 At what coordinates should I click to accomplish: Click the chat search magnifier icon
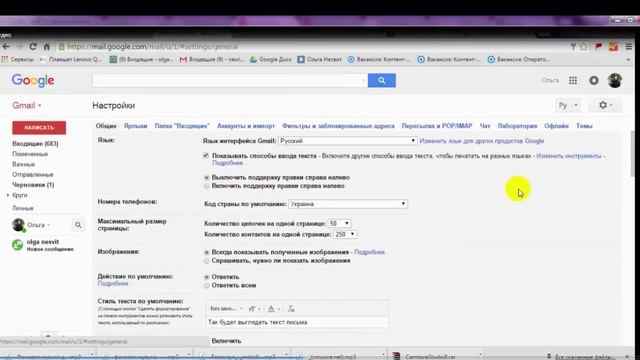(x=78, y=225)
